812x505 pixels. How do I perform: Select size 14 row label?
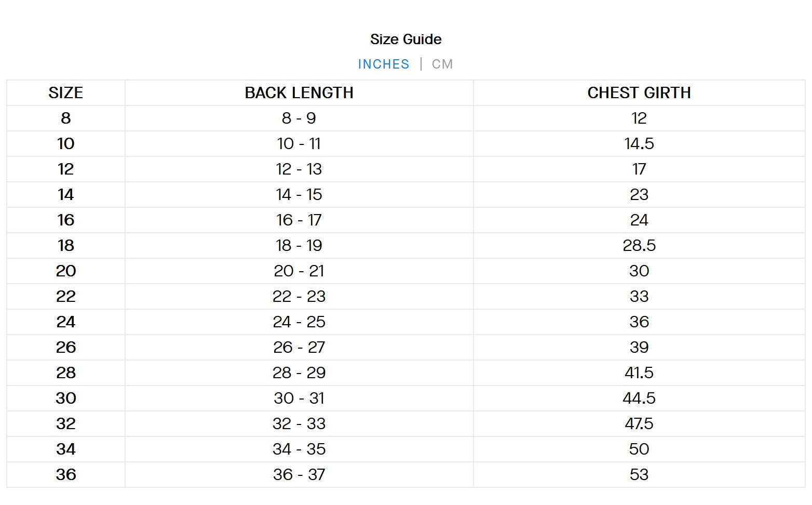coord(66,194)
